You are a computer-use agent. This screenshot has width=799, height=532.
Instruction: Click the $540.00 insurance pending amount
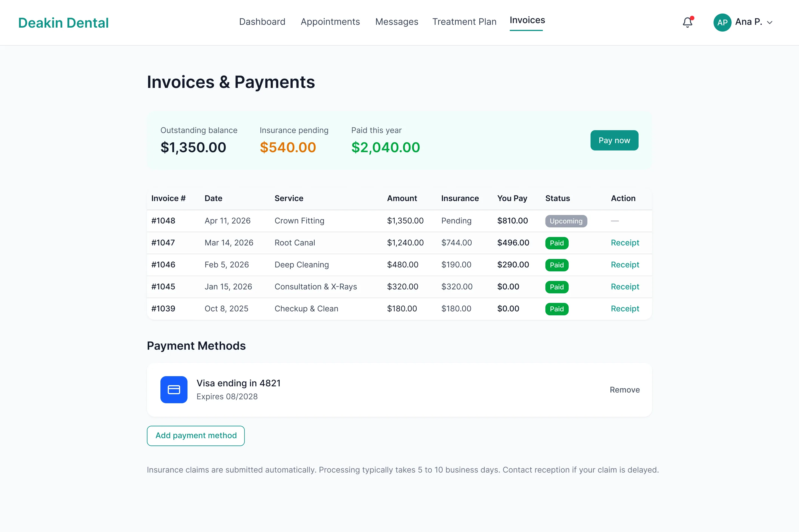[x=288, y=147]
